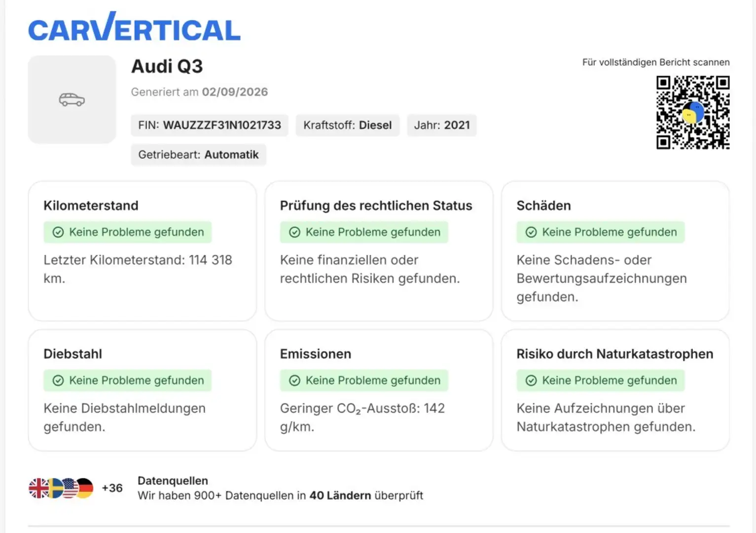Click the Swedish flag icon

coord(55,488)
